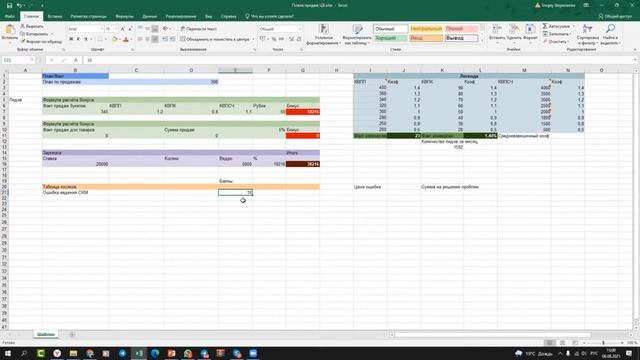
Task: Click the horizontal scrollbar at the bottom
Action: [x=493, y=335]
